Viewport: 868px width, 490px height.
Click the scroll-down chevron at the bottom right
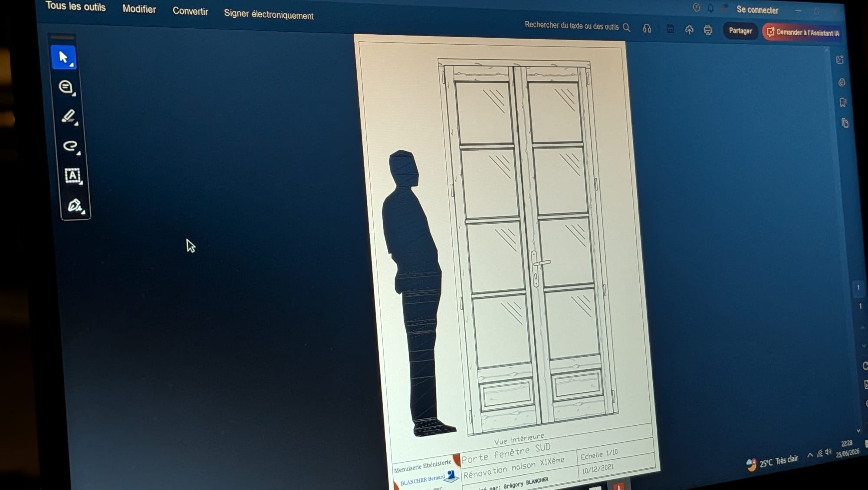click(858, 430)
